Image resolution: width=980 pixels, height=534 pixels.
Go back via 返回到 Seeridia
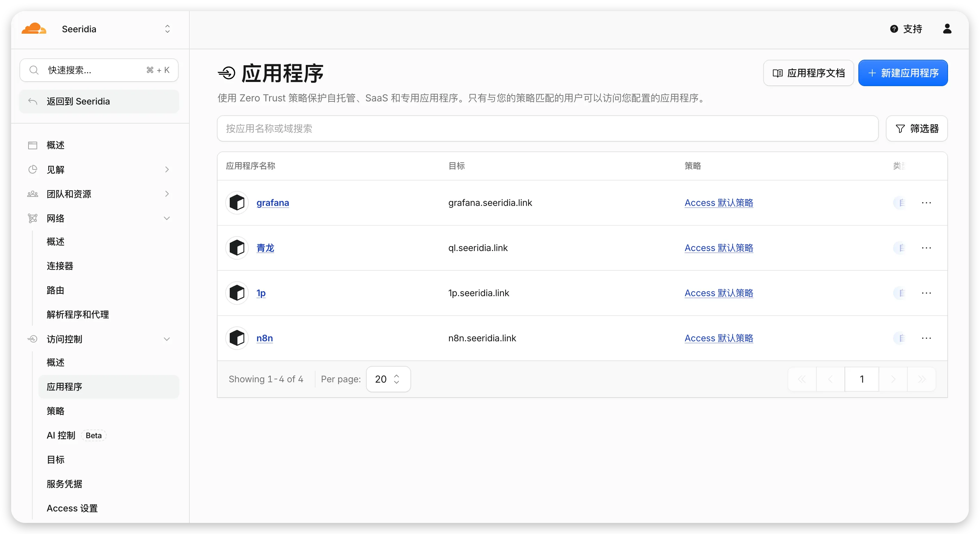click(x=99, y=101)
